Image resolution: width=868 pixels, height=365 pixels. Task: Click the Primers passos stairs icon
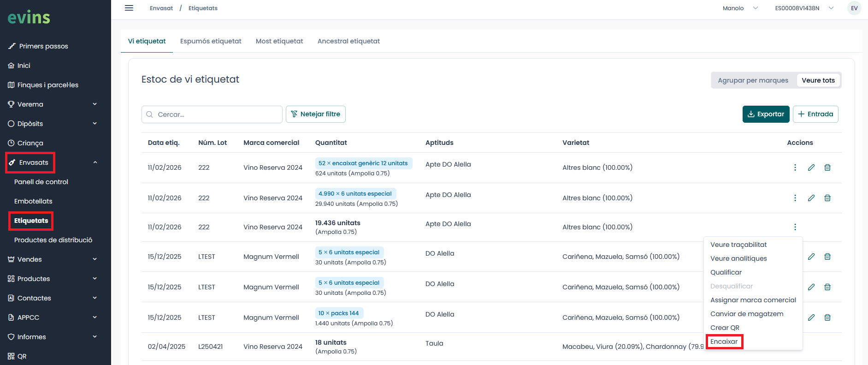click(12, 46)
